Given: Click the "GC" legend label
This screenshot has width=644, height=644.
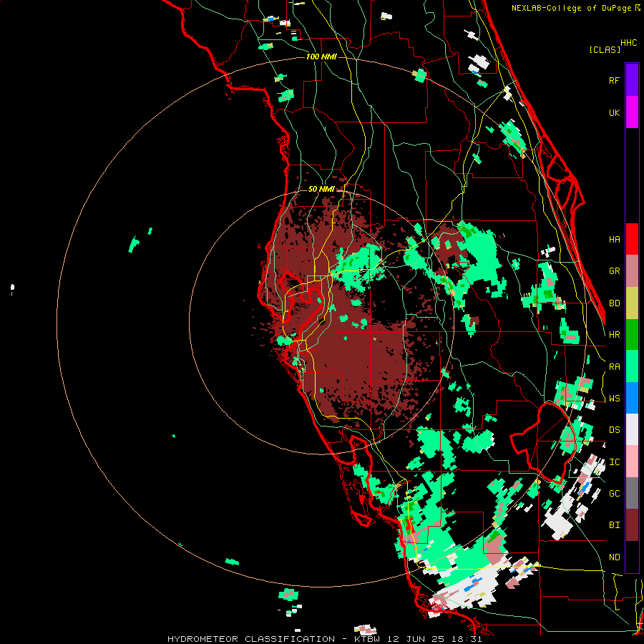Looking at the screenshot, I should pos(614,494).
